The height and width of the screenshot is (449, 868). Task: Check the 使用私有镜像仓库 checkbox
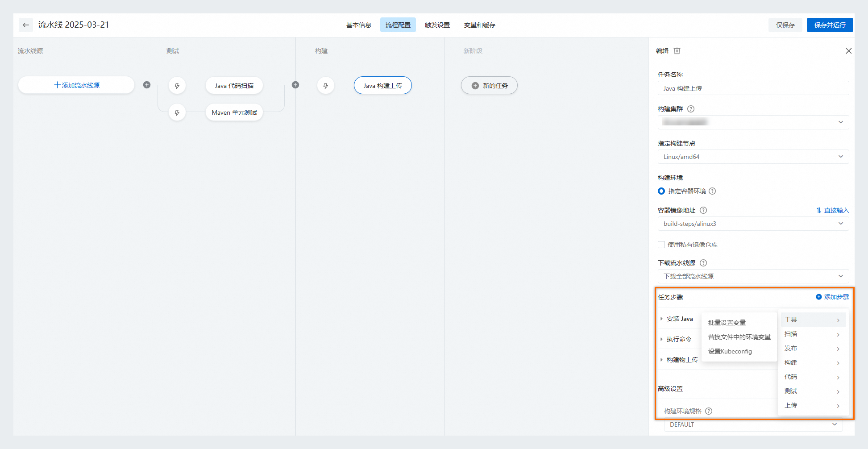point(661,245)
